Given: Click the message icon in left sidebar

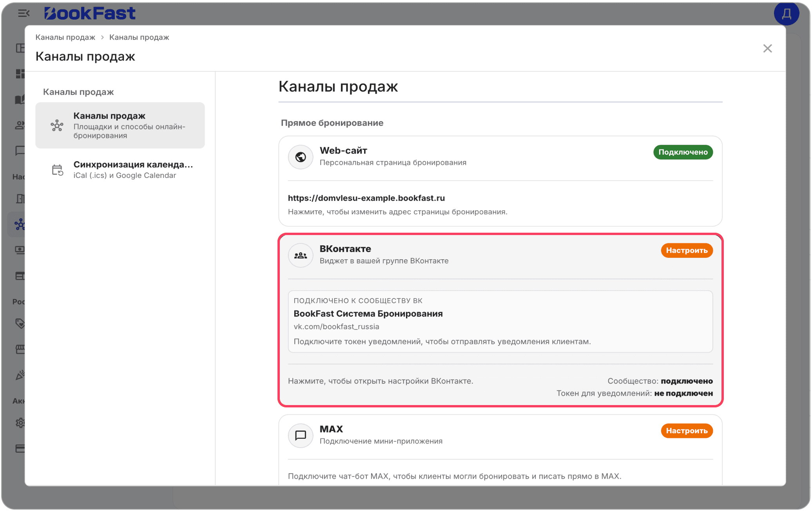Looking at the screenshot, I should click(20, 151).
